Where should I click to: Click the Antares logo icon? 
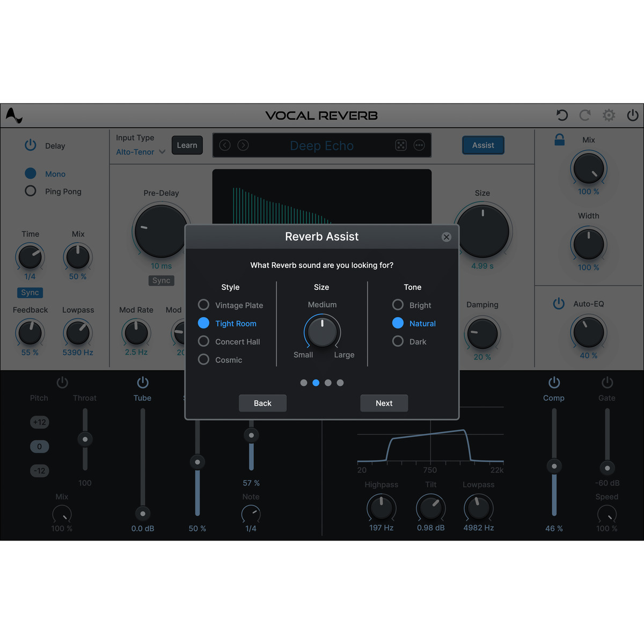(x=13, y=115)
